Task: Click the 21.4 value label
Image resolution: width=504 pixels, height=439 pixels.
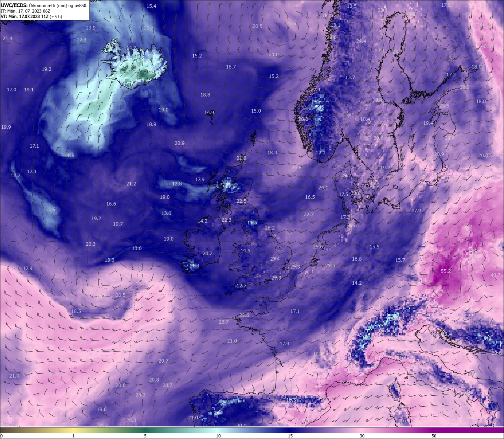Action: (x=7, y=39)
